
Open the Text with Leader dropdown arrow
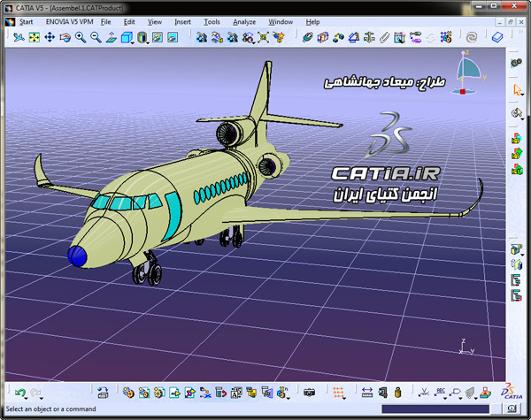point(446,399)
